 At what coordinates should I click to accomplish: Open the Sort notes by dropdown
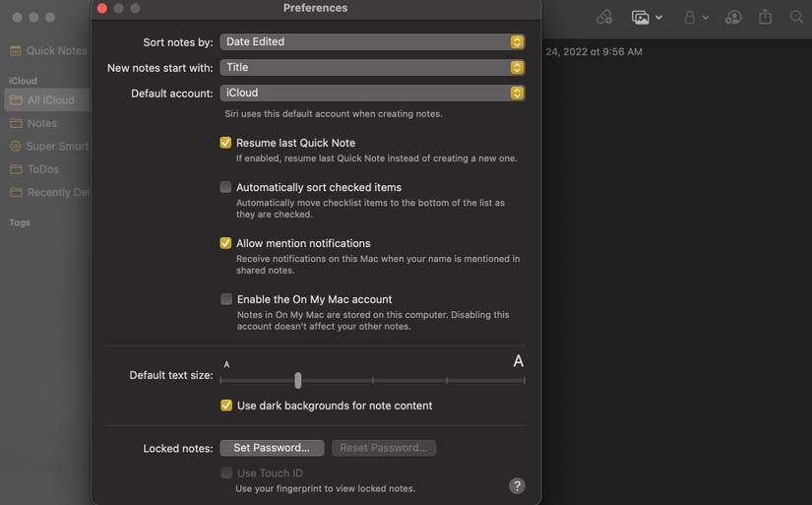(372, 42)
